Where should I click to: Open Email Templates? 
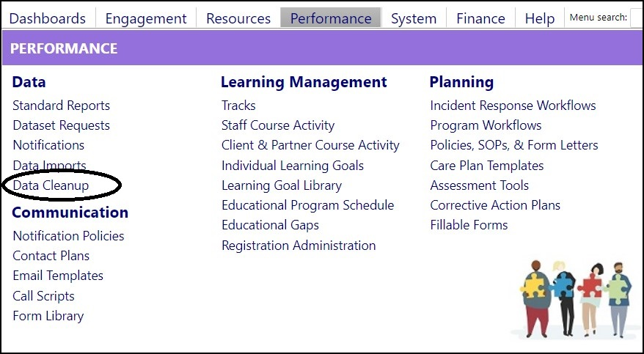(58, 276)
